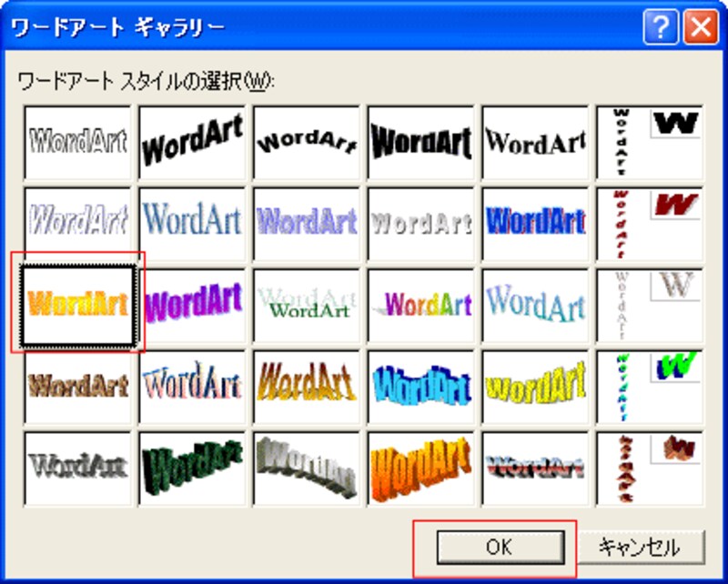Select the pink and blue serif WordArt
Screen dimensions: 728x584
tap(192, 388)
